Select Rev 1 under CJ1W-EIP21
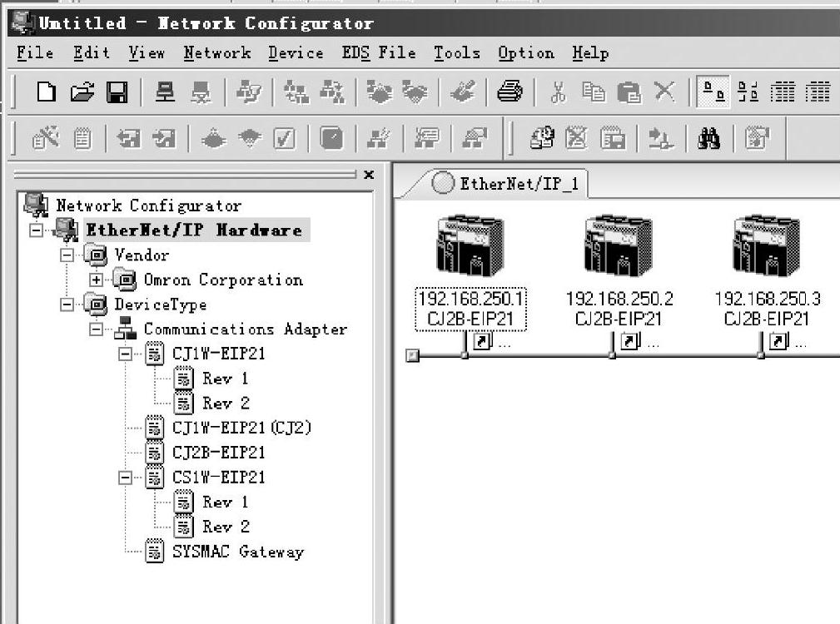 pyautogui.click(x=225, y=379)
